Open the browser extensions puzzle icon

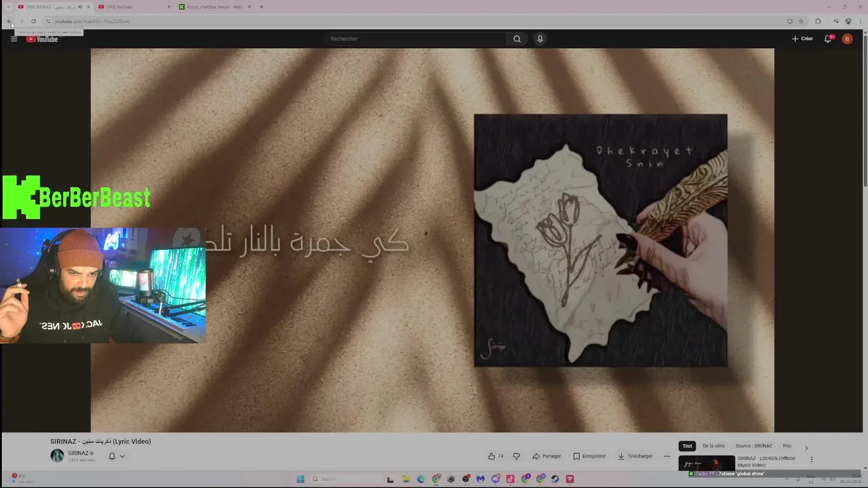point(818,21)
